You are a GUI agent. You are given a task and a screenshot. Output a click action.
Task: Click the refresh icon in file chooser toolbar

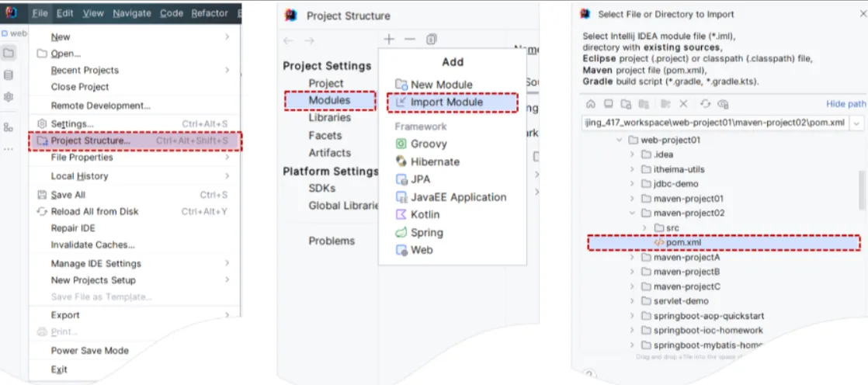[705, 104]
